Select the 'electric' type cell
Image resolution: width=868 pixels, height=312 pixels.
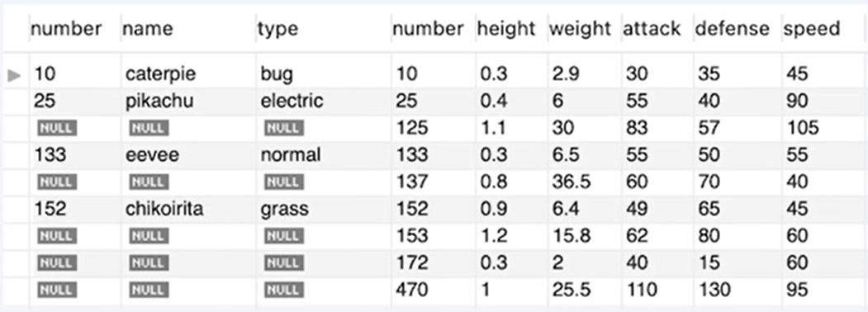click(323, 101)
